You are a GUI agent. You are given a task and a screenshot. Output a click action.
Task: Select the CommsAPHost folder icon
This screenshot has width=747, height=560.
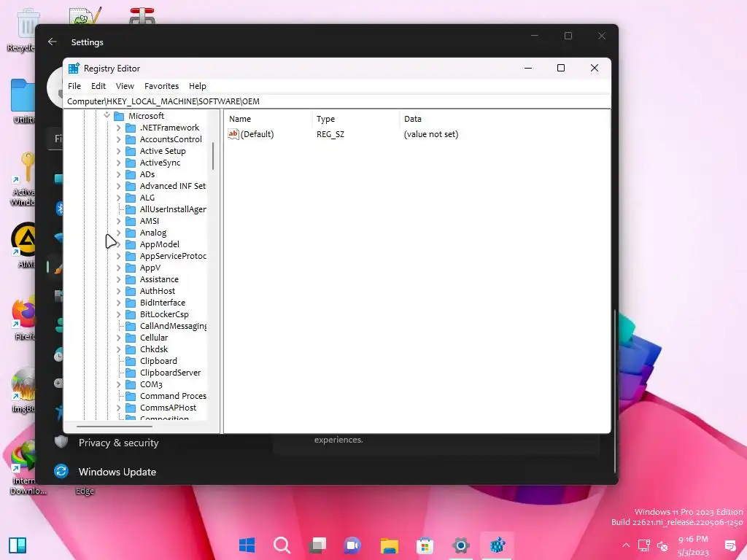[x=131, y=408]
